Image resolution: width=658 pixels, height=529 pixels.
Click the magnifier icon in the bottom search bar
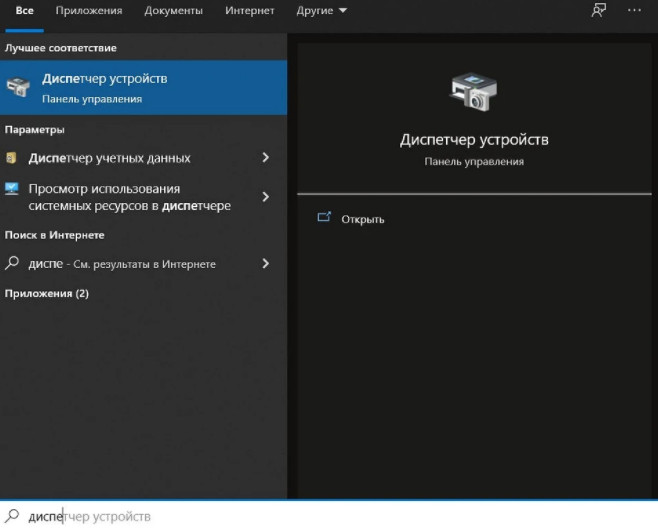(12, 516)
